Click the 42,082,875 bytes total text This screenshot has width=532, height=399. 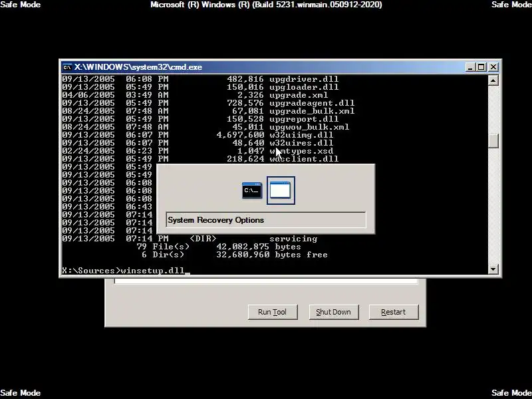click(259, 247)
